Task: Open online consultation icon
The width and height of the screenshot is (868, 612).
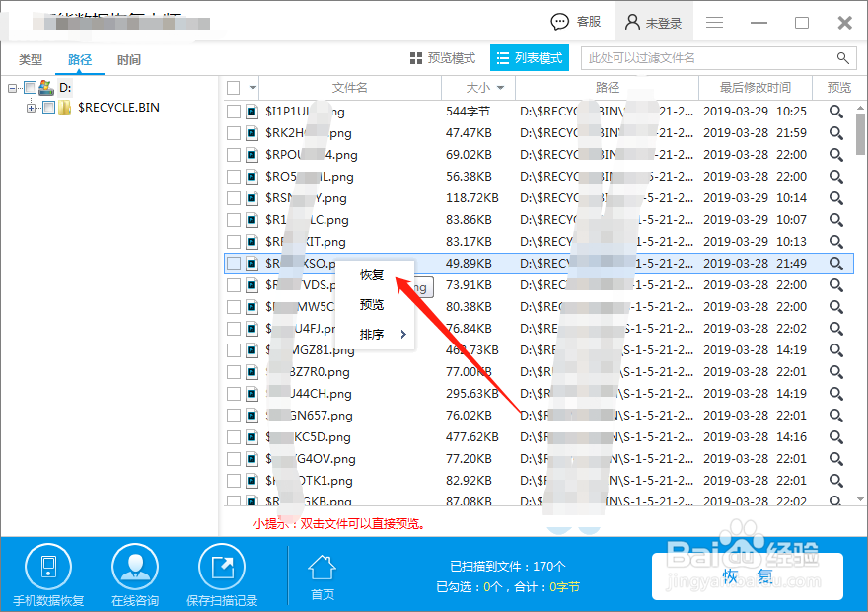Action: tap(135, 568)
